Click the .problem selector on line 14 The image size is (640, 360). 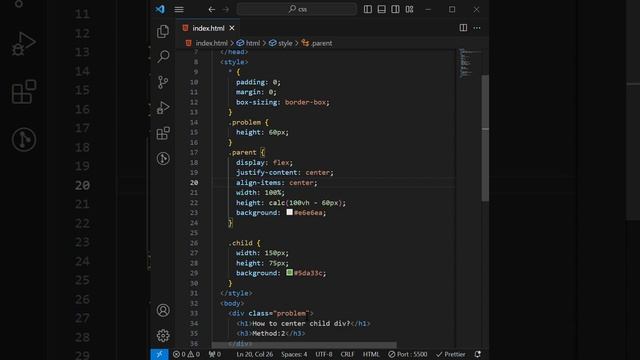(244, 122)
